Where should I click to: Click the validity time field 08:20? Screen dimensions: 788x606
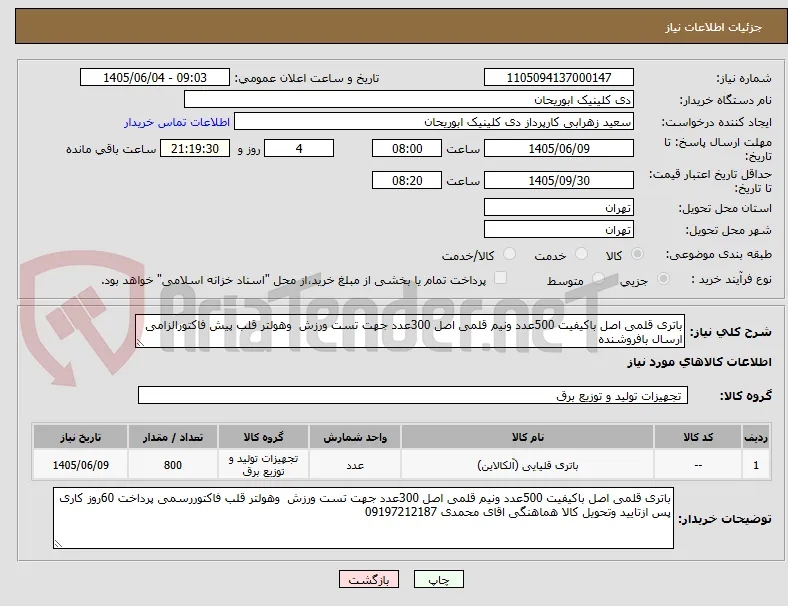coord(407,180)
